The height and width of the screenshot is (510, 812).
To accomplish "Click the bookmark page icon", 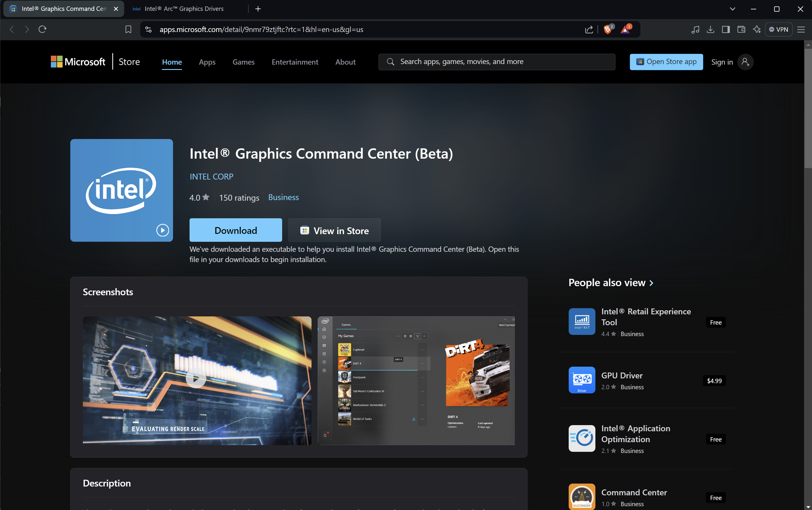I will (x=128, y=29).
